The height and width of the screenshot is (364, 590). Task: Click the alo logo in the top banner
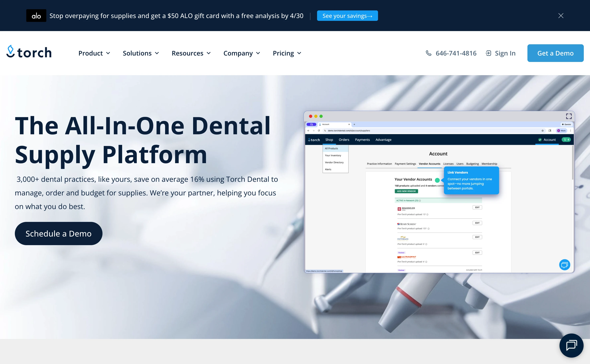click(36, 15)
